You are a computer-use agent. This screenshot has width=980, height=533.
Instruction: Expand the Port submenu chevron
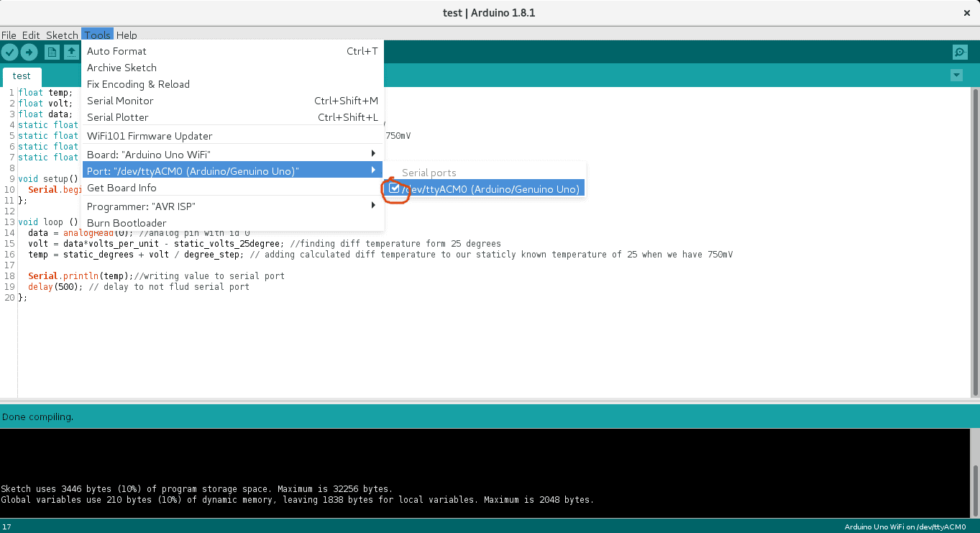pyautogui.click(x=372, y=170)
